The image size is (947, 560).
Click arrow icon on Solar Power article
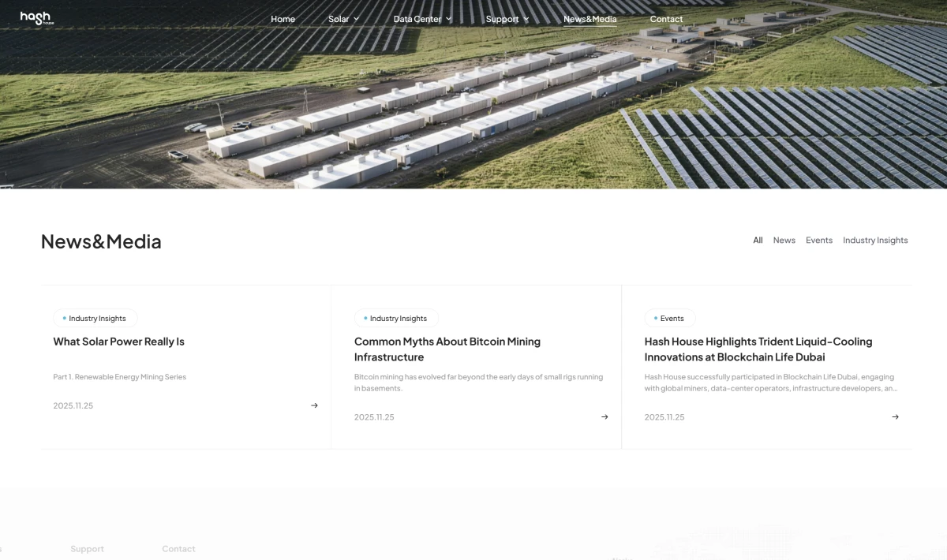point(314,405)
